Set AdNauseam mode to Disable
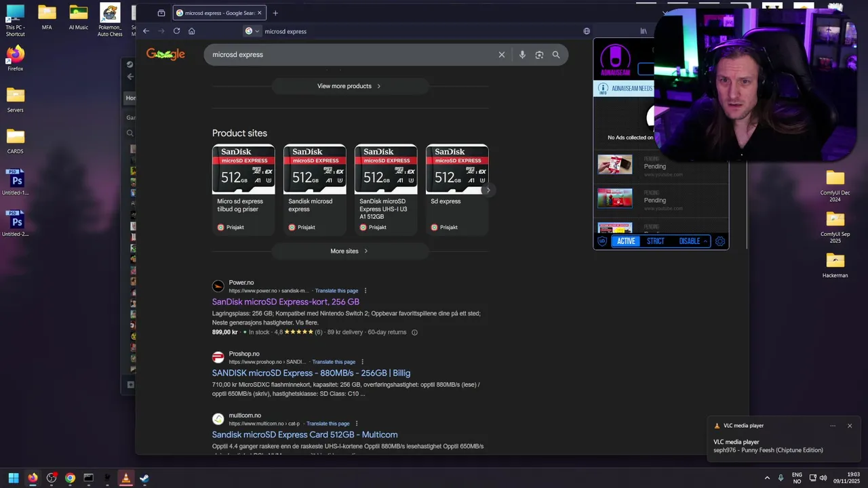This screenshot has height=488, width=868. click(689, 241)
